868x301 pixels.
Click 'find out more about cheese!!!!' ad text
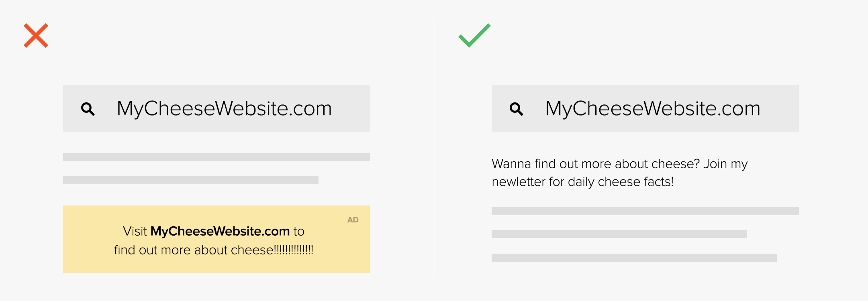pos(214,250)
